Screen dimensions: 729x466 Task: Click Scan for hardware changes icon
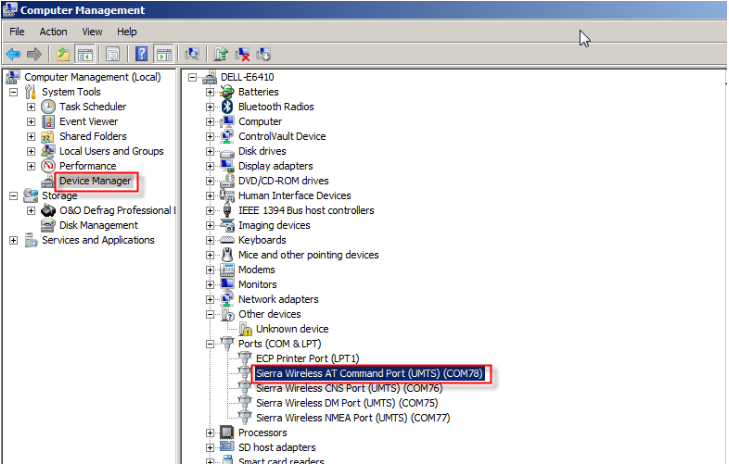pos(192,54)
